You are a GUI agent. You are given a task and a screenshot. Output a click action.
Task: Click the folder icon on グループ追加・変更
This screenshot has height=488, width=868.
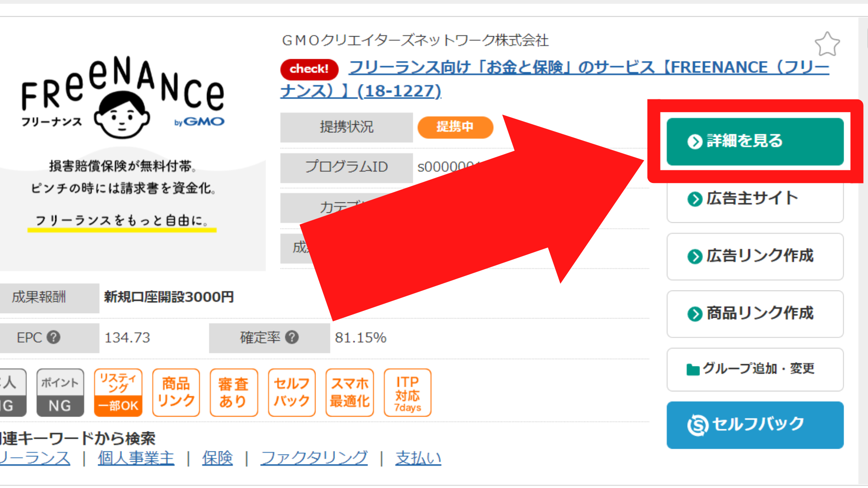[693, 368]
